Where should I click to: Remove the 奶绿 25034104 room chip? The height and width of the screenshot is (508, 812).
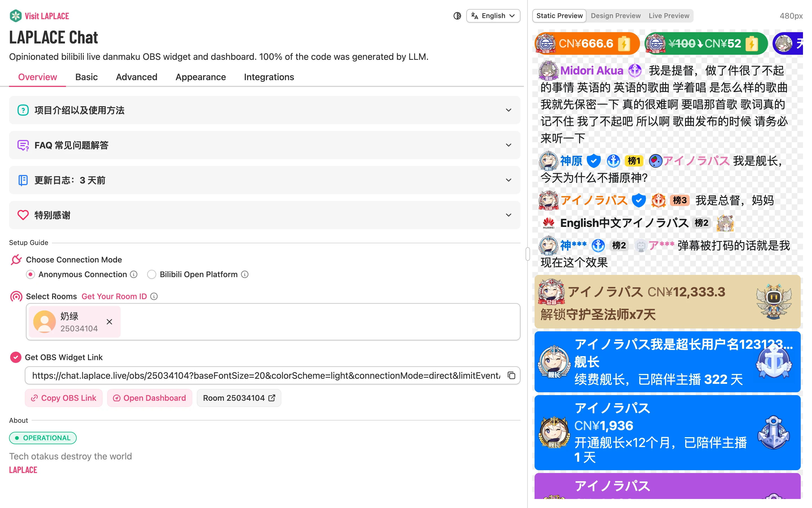click(109, 321)
